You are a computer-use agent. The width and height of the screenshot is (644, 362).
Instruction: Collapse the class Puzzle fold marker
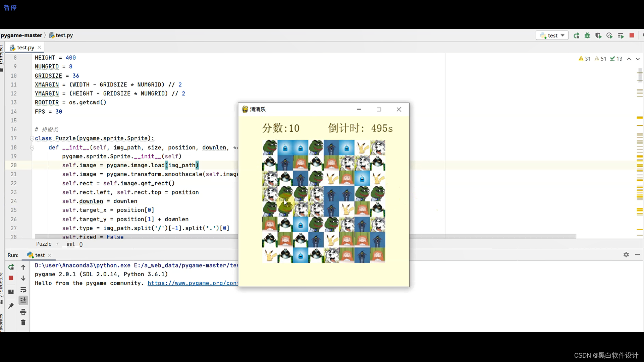point(32,138)
